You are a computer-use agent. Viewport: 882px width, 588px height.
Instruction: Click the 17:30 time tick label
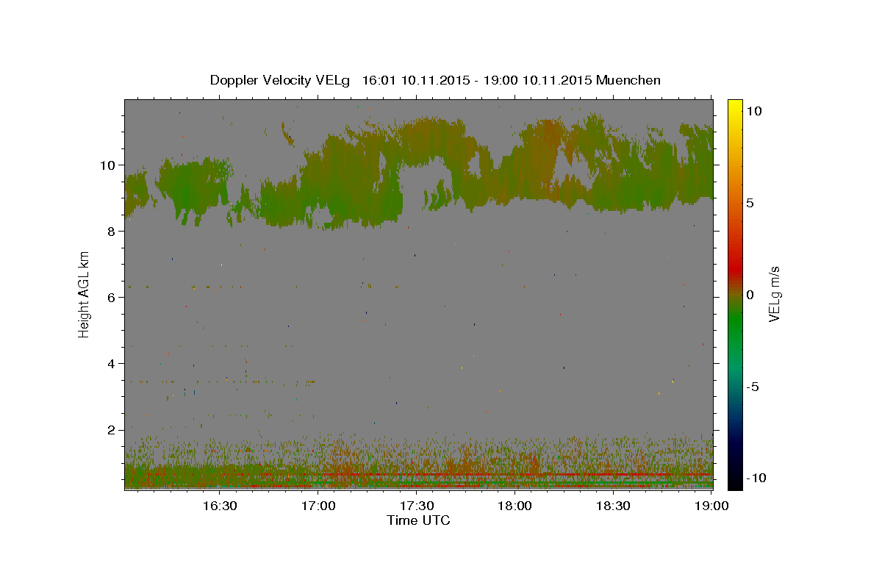417,506
